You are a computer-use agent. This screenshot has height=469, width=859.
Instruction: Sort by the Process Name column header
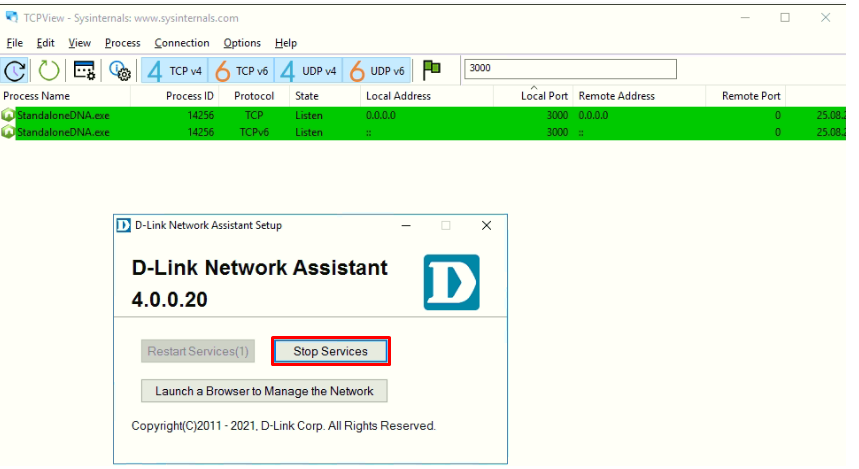point(37,96)
